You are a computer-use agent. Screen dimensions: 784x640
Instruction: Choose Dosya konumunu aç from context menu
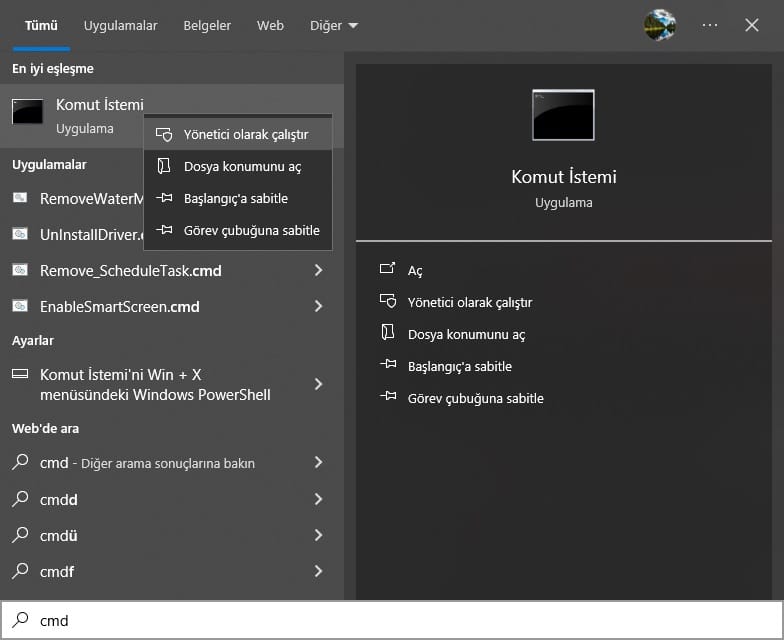(x=242, y=167)
